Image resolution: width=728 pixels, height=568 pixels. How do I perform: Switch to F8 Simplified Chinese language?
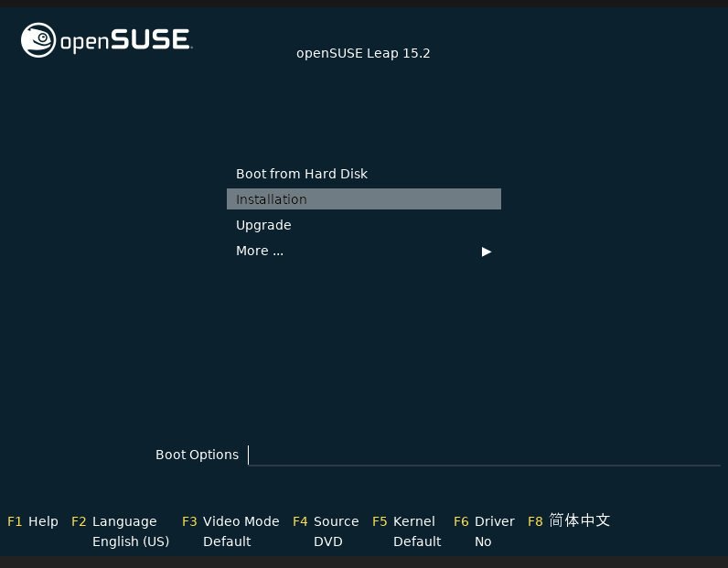pyautogui.click(x=569, y=520)
